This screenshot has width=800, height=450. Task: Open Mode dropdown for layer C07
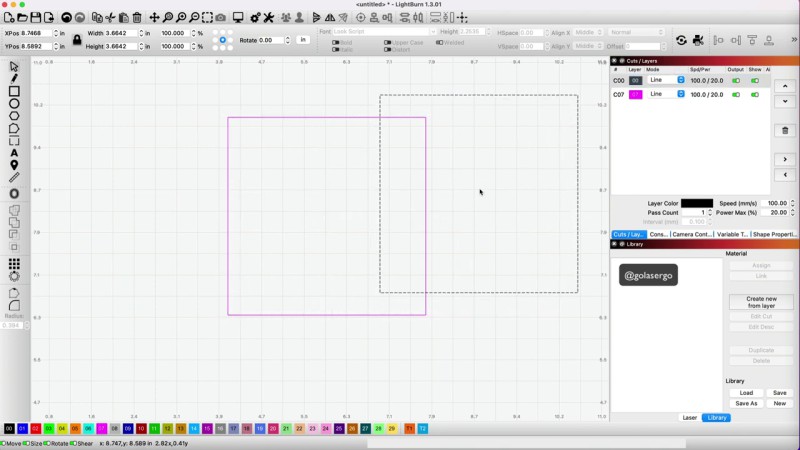tap(666, 94)
